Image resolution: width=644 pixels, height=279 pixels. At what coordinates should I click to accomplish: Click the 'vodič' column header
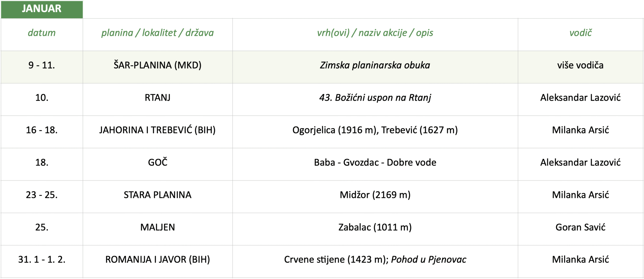point(580,33)
